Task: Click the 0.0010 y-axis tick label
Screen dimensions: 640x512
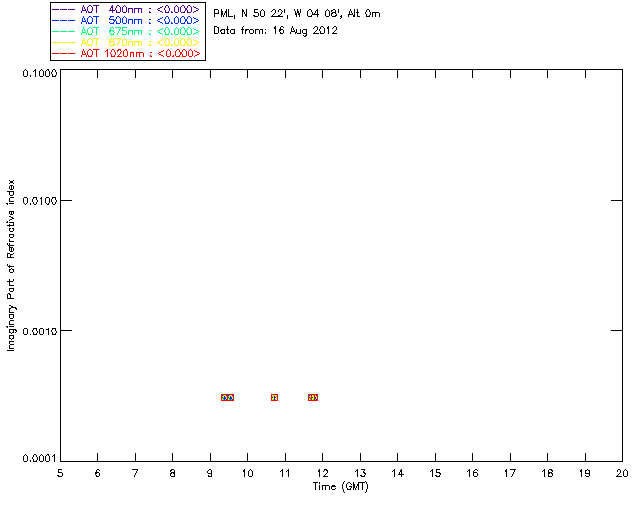Action: pos(40,331)
